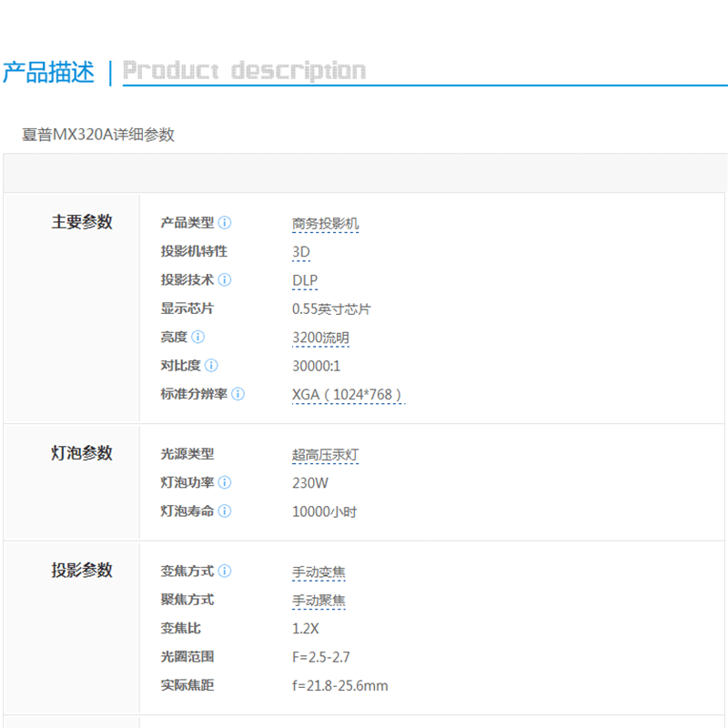
Task: Open the XGA (1024*768) resolution link
Action: [348, 395]
